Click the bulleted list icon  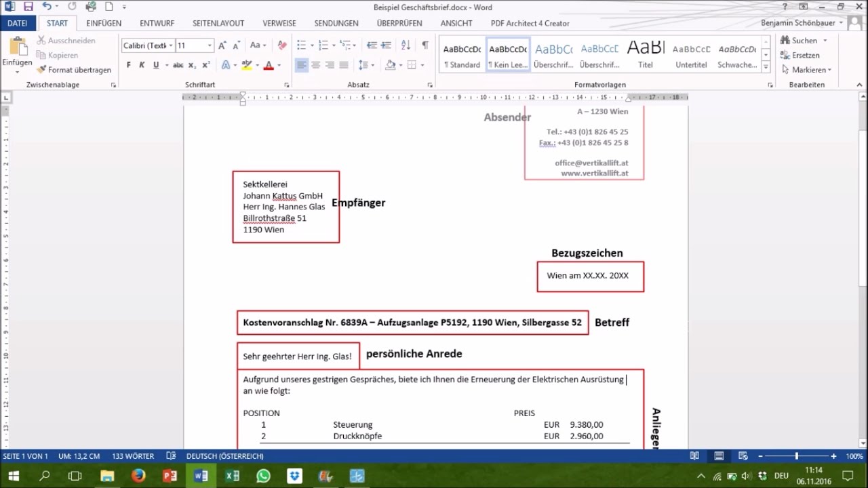(302, 45)
